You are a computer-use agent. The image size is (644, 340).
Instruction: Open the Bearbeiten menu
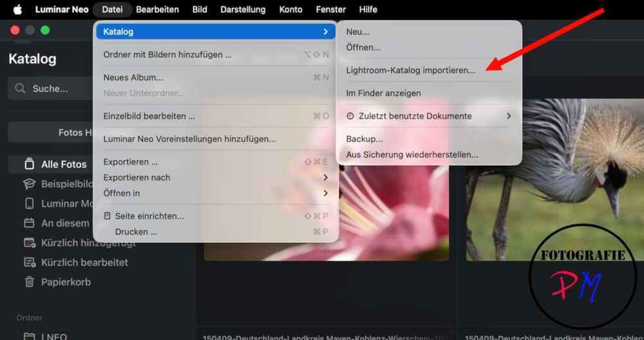tap(157, 10)
